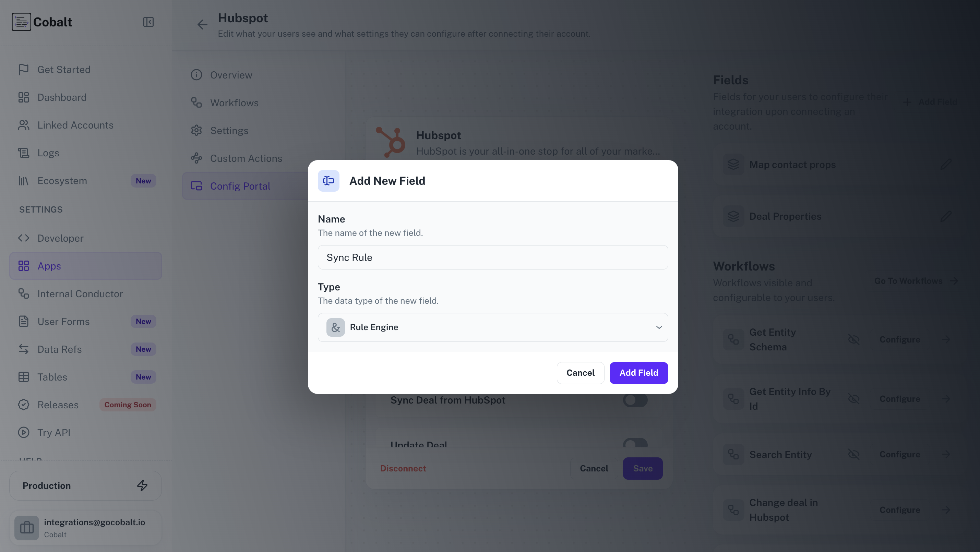Enable the Update Deal toggle
The height and width of the screenshot is (552, 980).
pyautogui.click(x=635, y=444)
